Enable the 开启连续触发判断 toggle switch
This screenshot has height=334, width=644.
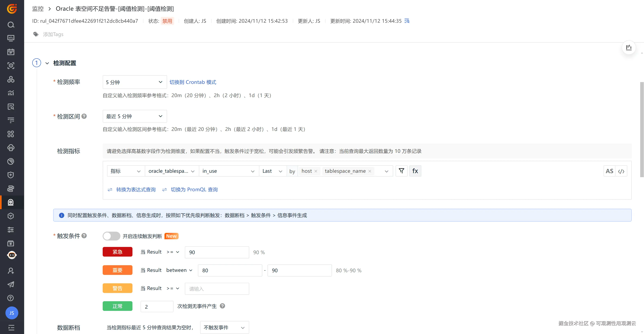pyautogui.click(x=111, y=236)
